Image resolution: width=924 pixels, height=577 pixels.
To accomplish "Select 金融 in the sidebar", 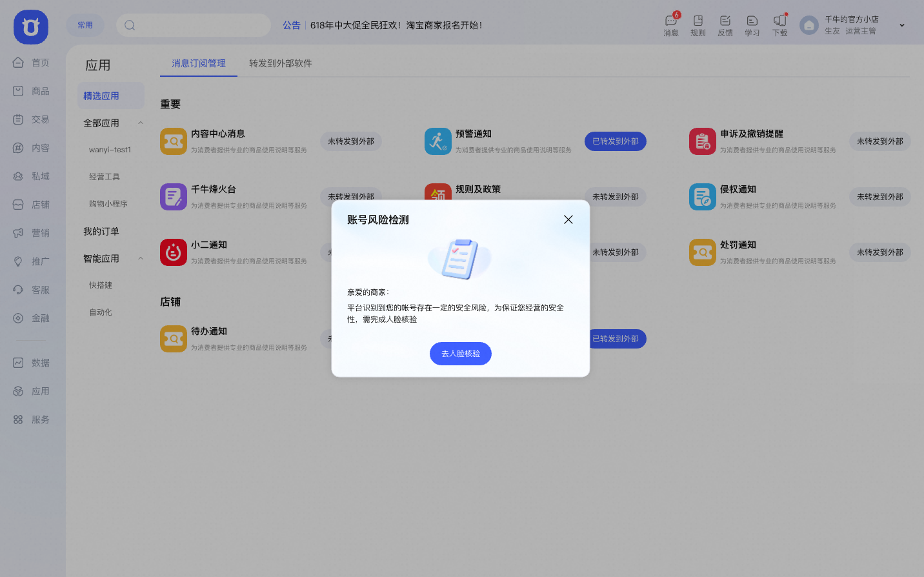I will pyautogui.click(x=32, y=318).
